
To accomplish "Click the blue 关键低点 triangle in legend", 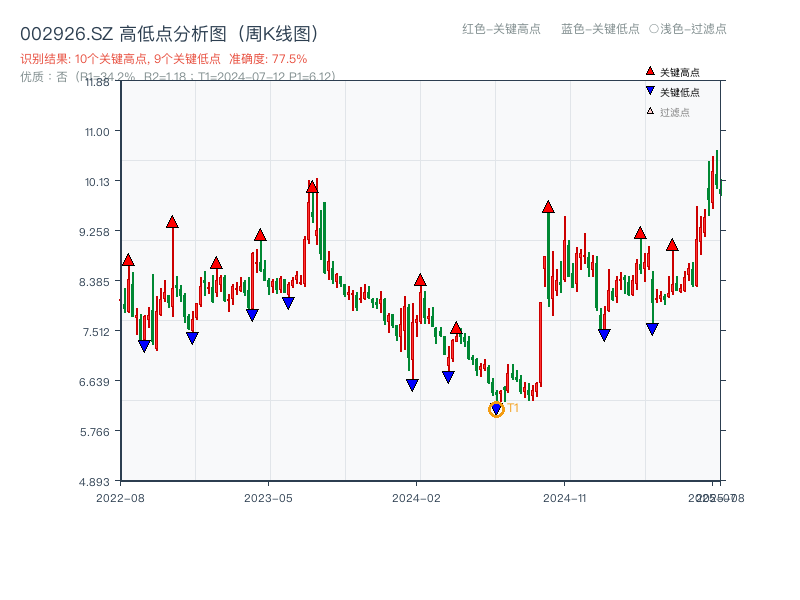I will [650, 91].
